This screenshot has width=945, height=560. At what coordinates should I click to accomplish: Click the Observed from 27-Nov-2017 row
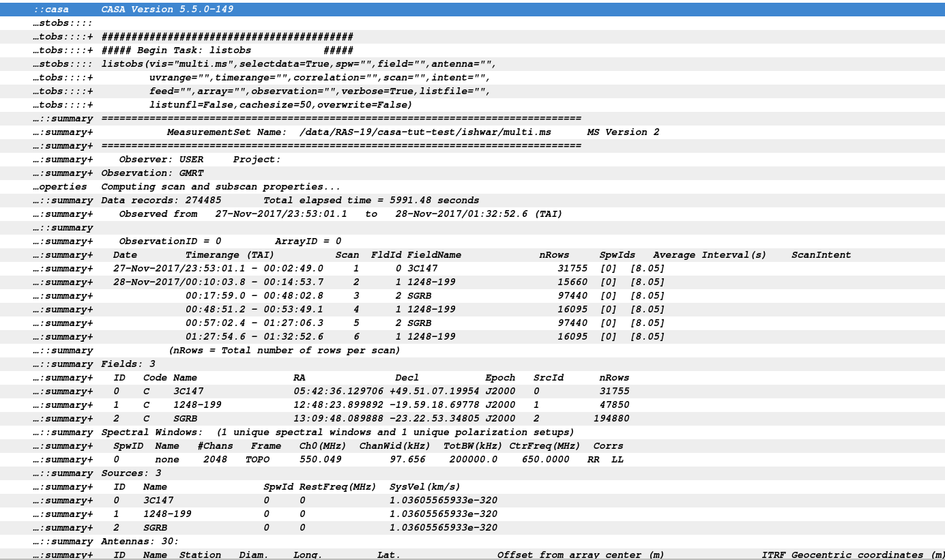[x=472, y=214]
